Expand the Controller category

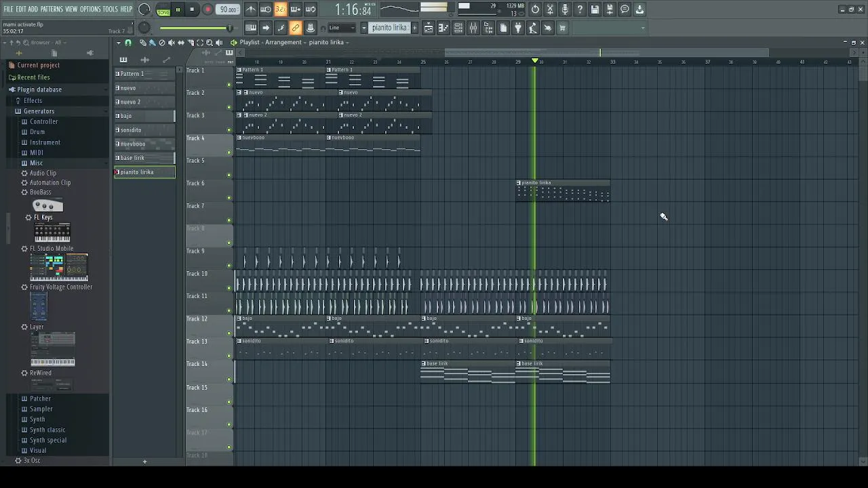pos(44,121)
